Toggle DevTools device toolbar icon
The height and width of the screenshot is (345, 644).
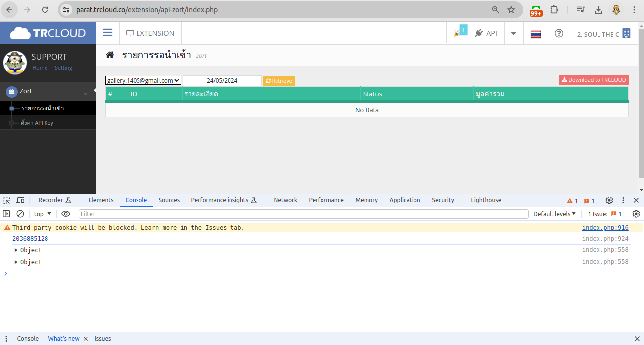coord(20,200)
